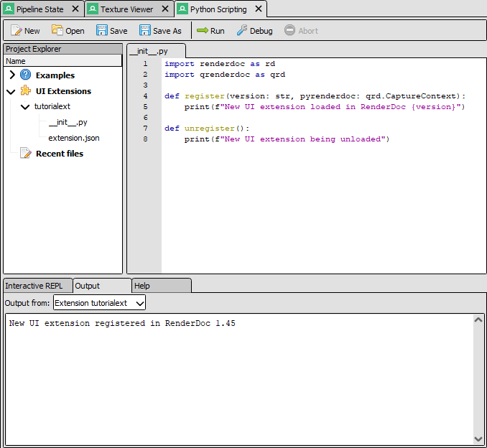Click line number 8 in editor gutter

145,139
